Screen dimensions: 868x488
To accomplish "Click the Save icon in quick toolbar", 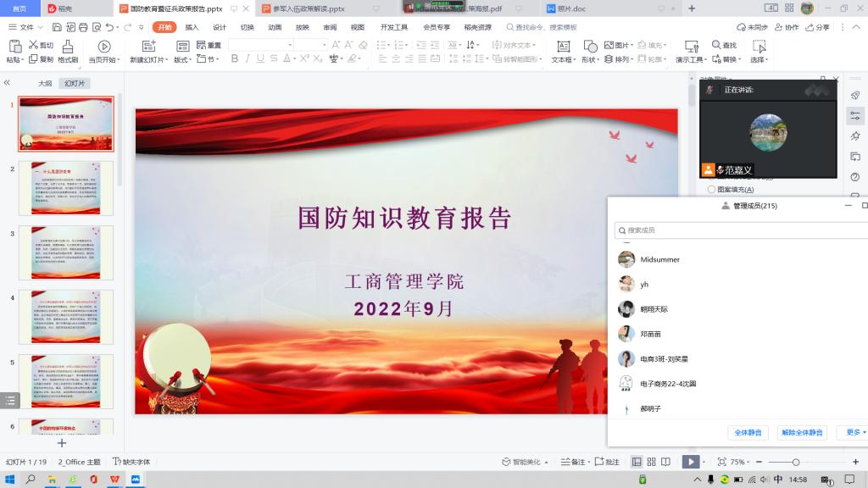I will (58, 27).
